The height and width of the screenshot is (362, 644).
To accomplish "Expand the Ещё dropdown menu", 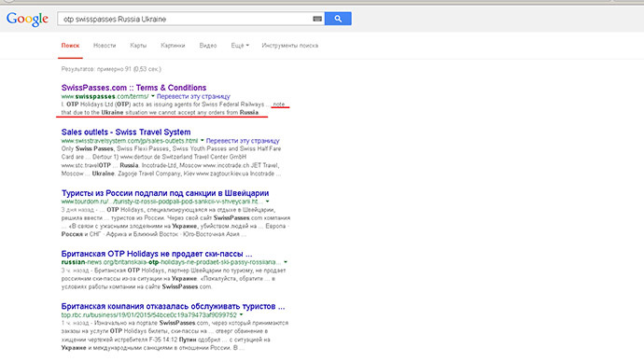I will [x=240, y=46].
